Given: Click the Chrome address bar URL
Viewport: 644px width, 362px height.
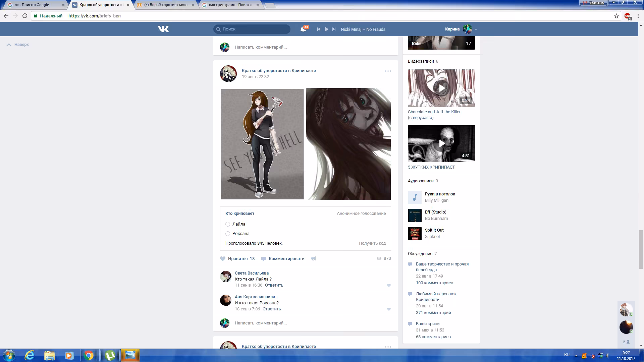Looking at the screenshot, I should [95, 16].
